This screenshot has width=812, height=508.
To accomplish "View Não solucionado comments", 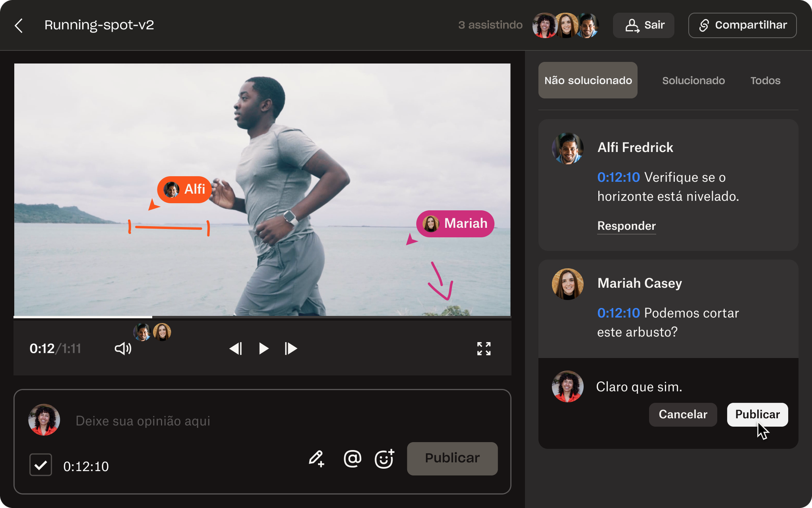I will click(x=587, y=80).
